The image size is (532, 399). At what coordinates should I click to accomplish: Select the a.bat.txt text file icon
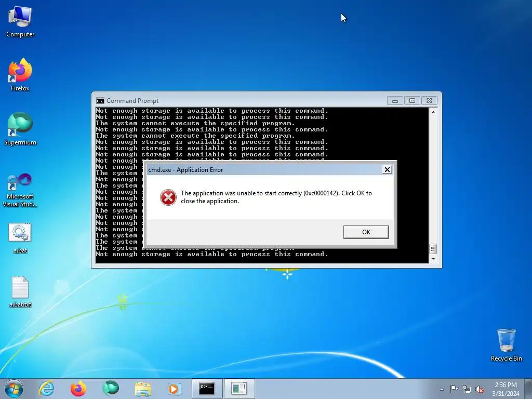(20, 292)
